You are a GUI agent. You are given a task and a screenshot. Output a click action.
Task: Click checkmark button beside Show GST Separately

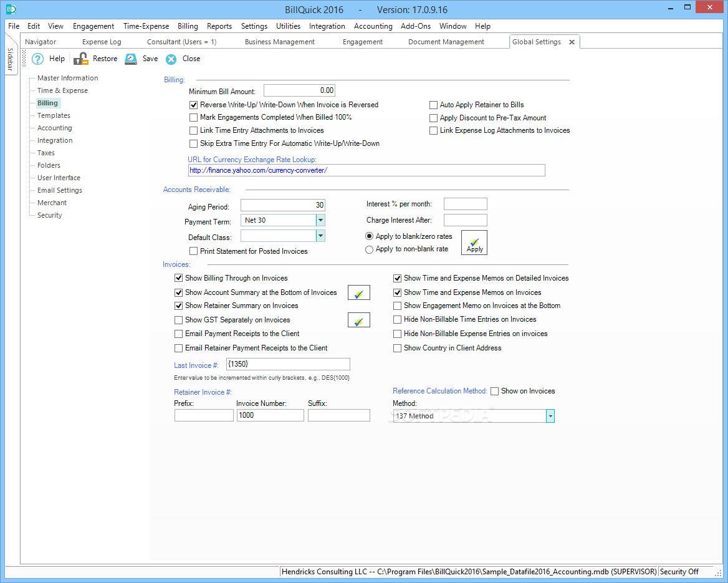point(359,320)
